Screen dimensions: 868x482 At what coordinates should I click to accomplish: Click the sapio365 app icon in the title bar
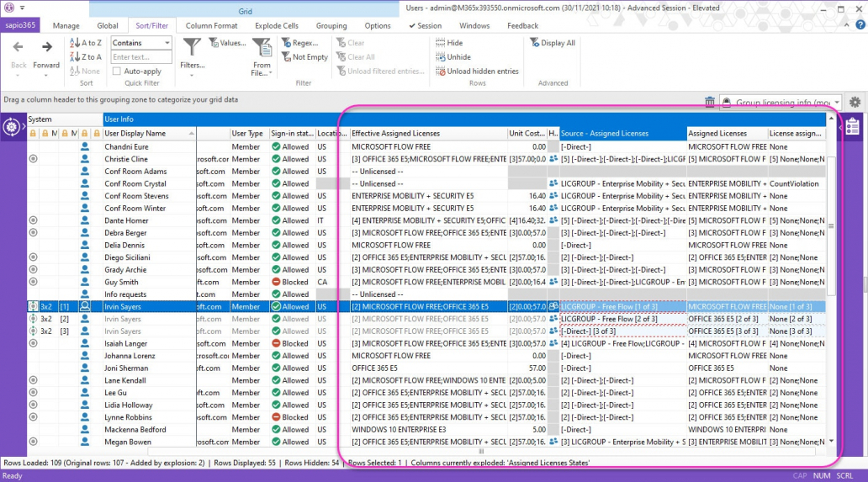click(9, 8)
